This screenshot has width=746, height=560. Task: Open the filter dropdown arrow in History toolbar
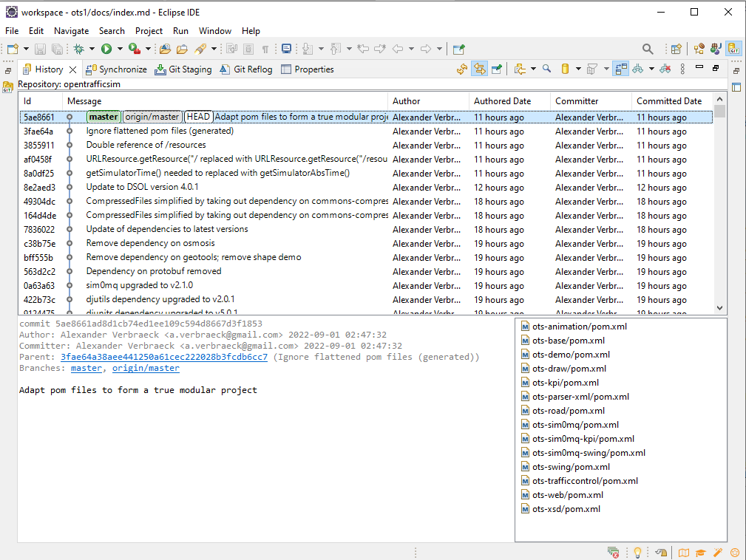tap(606, 69)
